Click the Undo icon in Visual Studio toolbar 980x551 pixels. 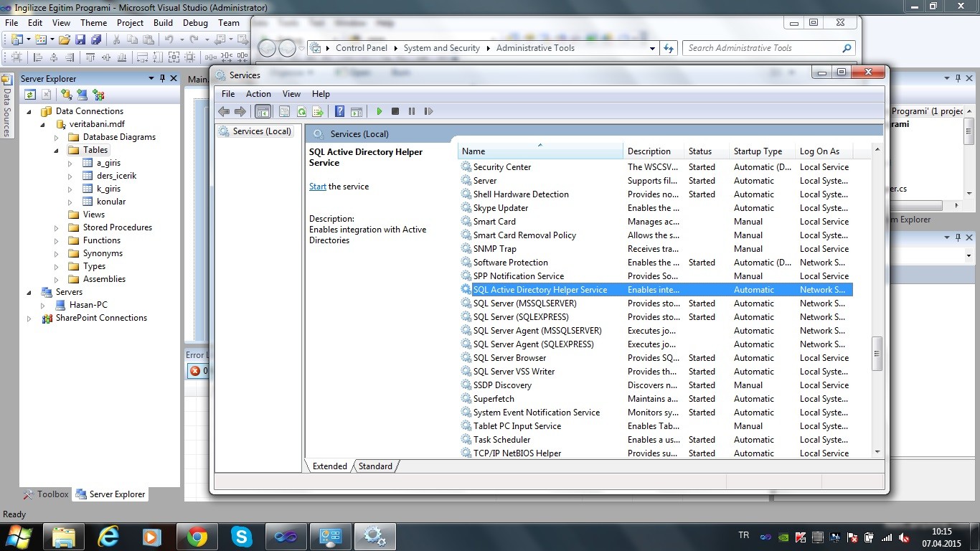[x=169, y=39]
